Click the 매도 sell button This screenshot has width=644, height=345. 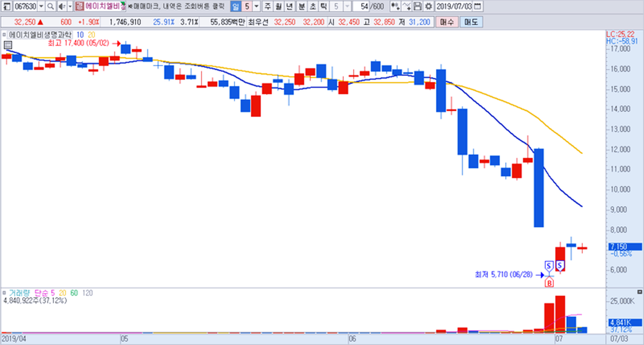[471, 22]
